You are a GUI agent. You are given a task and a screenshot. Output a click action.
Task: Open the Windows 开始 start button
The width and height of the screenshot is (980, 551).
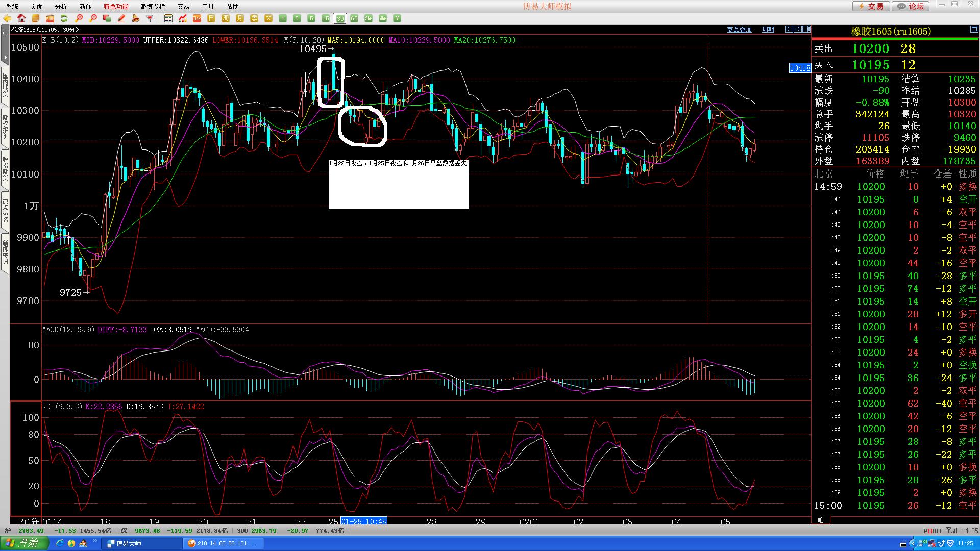[x=24, y=543]
